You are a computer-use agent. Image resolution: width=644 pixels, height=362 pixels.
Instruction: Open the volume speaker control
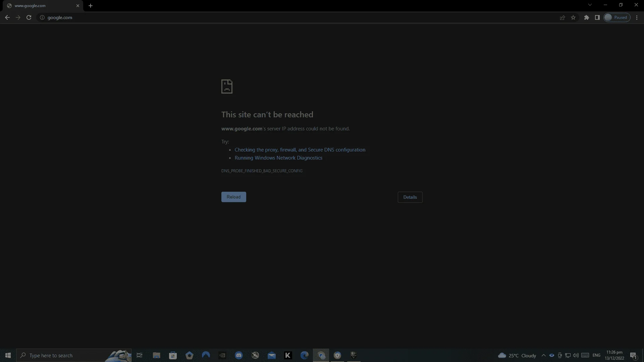pos(576,355)
